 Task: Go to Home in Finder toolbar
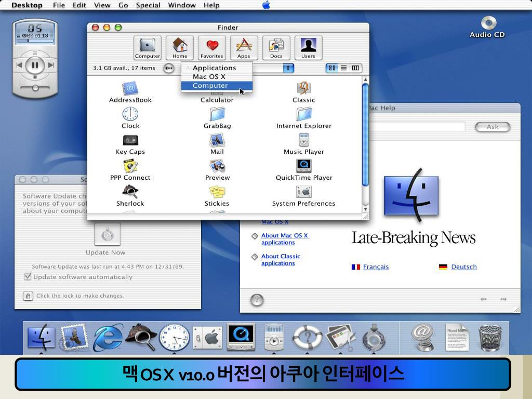[x=179, y=48]
